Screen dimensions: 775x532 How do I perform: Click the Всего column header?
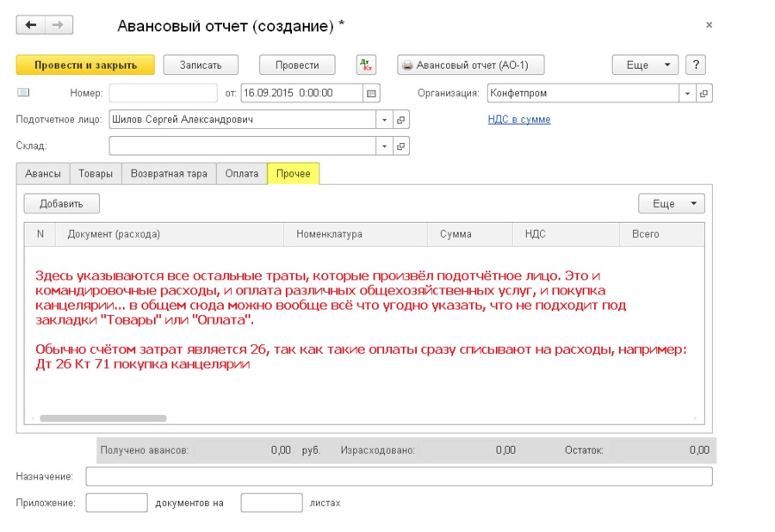pyautogui.click(x=662, y=234)
